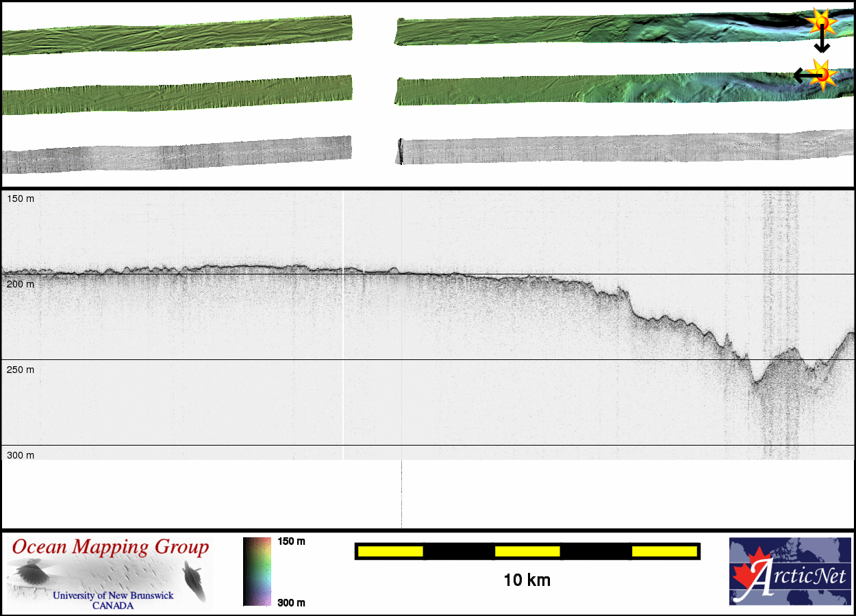Click the 200 m profile depth label
This screenshot has width=856, height=616.
(21, 284)
